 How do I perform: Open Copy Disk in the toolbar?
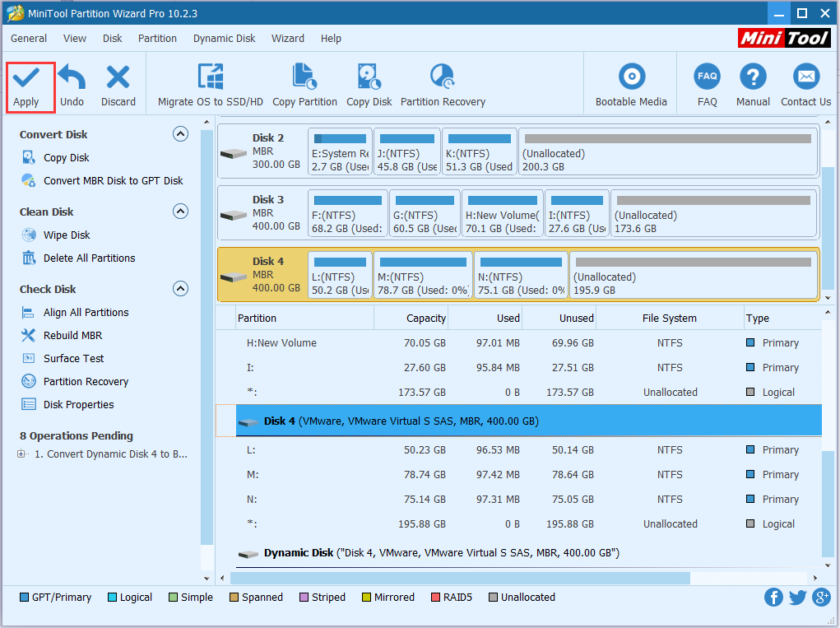(x=369, y=87)
